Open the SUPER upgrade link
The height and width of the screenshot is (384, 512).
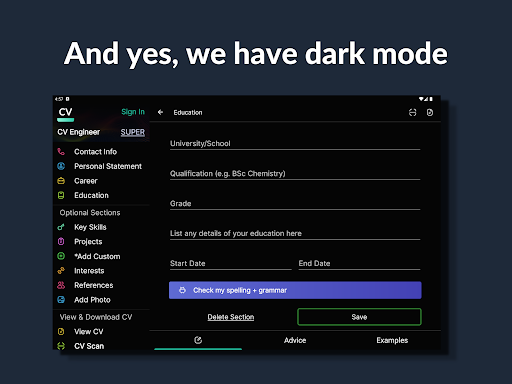[x=133, y=132]
